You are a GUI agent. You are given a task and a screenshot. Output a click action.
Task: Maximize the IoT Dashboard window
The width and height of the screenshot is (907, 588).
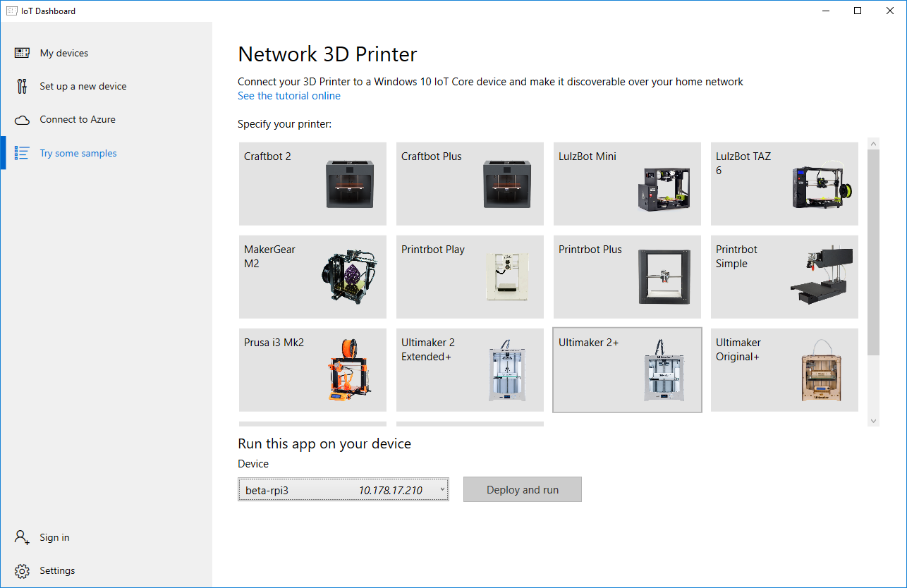858,11
